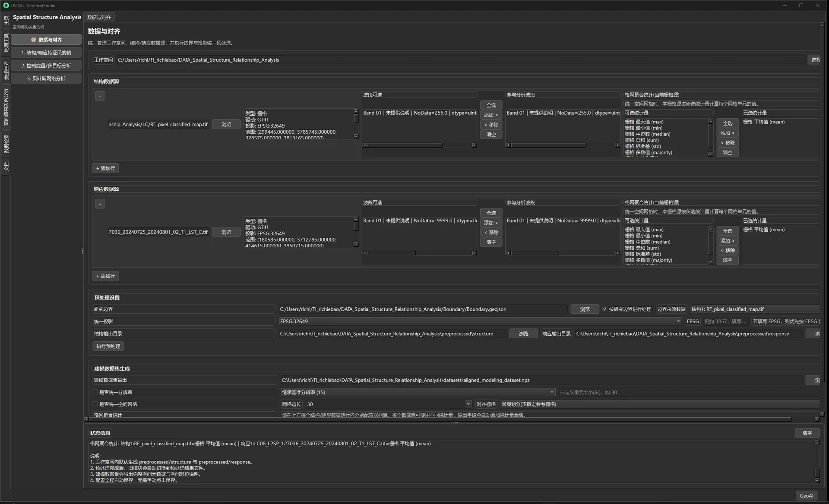Open the 常规划分(不指定参考栅格) alignment dropdown
This screenshot has height=504, width=829.
pos(660,404)
